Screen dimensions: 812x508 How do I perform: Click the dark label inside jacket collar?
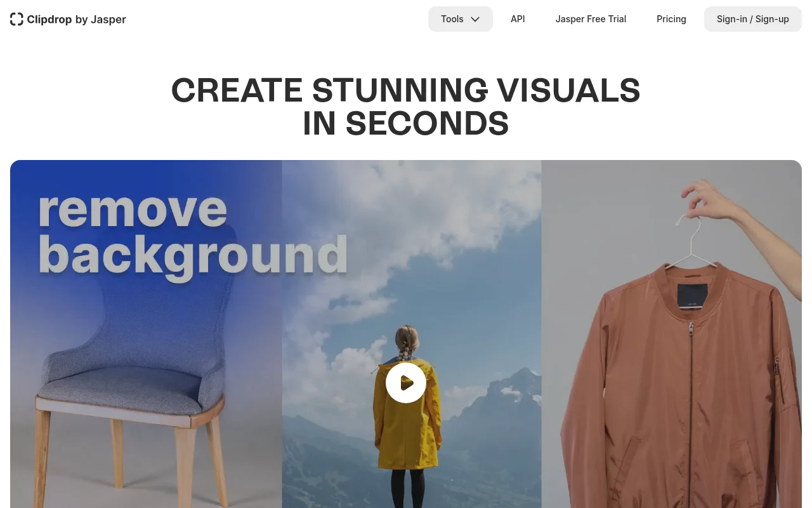click(692, 295)
